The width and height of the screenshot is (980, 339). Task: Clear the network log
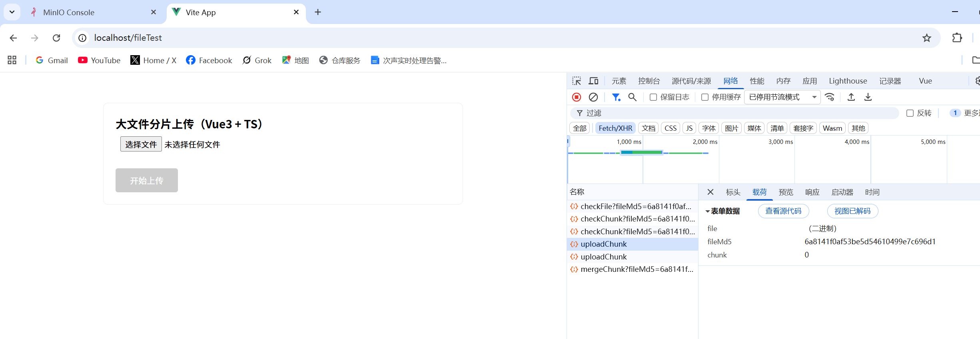pos(593,97)
